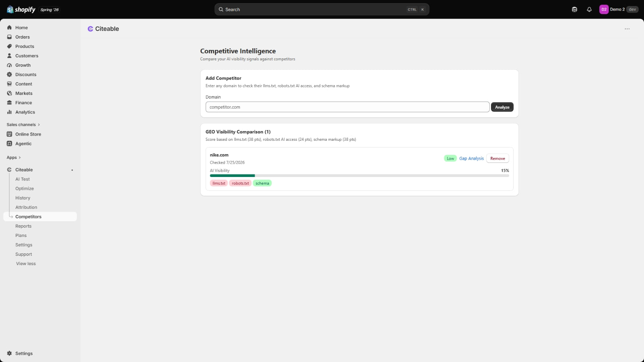Open the Reports menu item
The height and width of the screenshot is (362, 644).
23,226
